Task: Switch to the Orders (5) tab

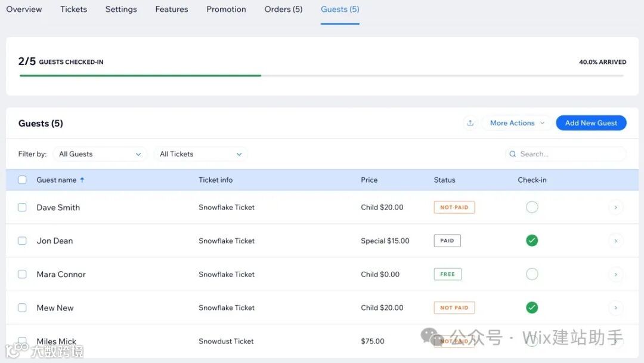Action: tap(283, 10)
